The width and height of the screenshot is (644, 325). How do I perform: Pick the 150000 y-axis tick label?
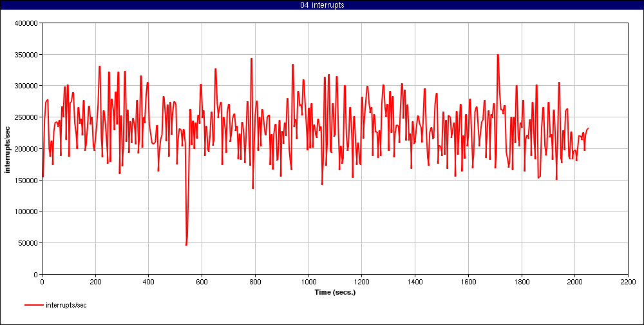(25, 180)
